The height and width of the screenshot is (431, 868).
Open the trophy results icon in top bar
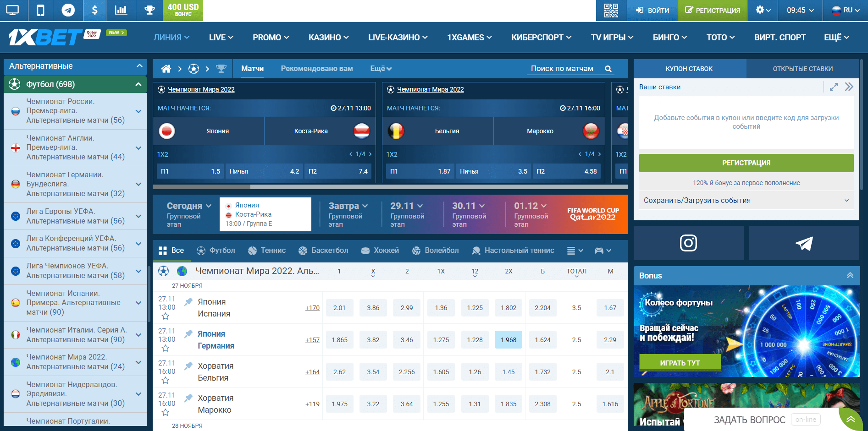click(x=149, y=10)
